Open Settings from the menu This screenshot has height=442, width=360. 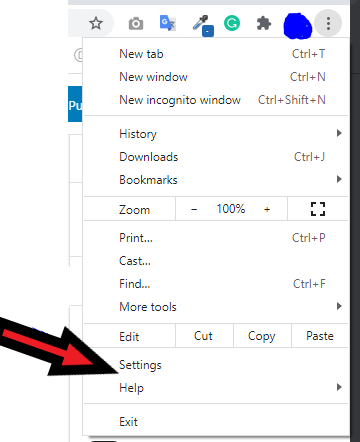pyautogui.click(x=216, y=365)
